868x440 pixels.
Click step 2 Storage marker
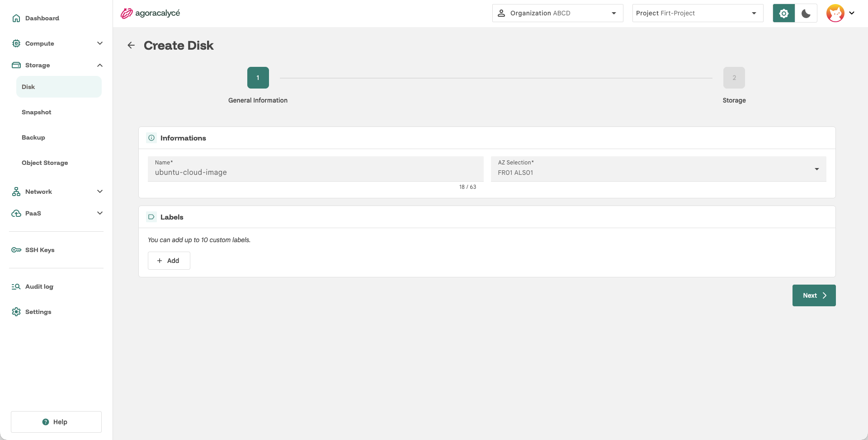click(734, 78)
